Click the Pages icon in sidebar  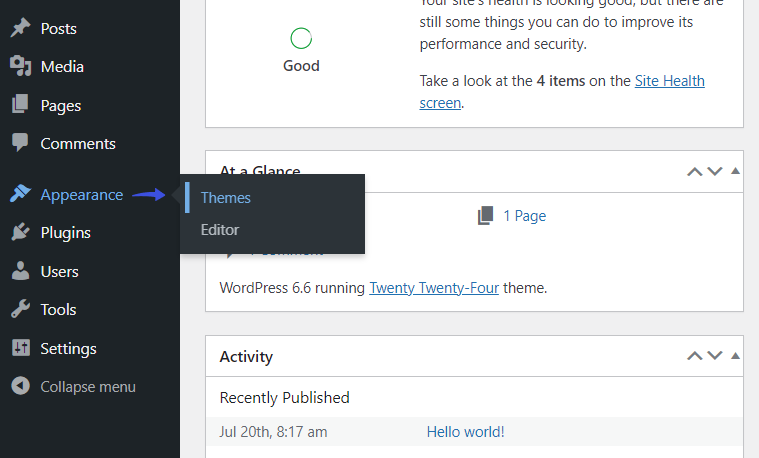[x=20, y=104]
